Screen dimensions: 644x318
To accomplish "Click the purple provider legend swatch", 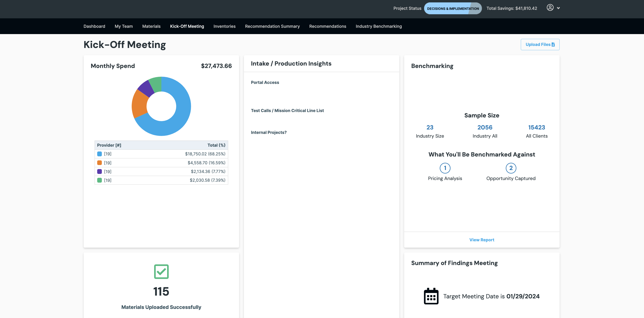I will pyautogui.click(x=99, y=172).
